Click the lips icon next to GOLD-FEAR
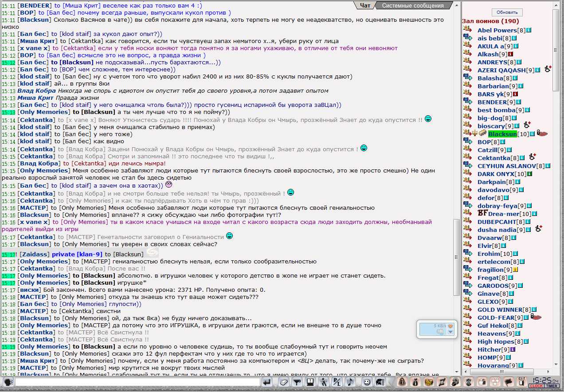564x392 pixels. pos(536,317)
